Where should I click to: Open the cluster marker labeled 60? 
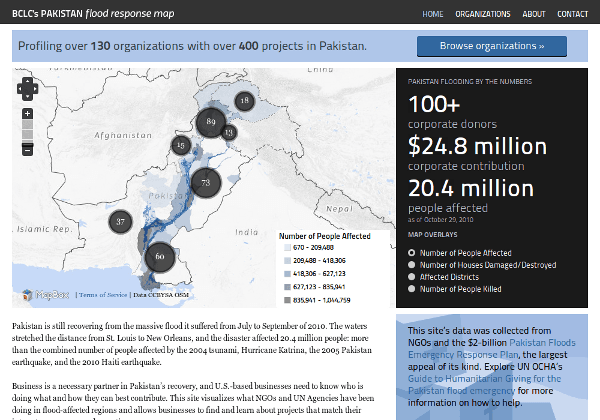pyautogui.click(x=160, y=257)
